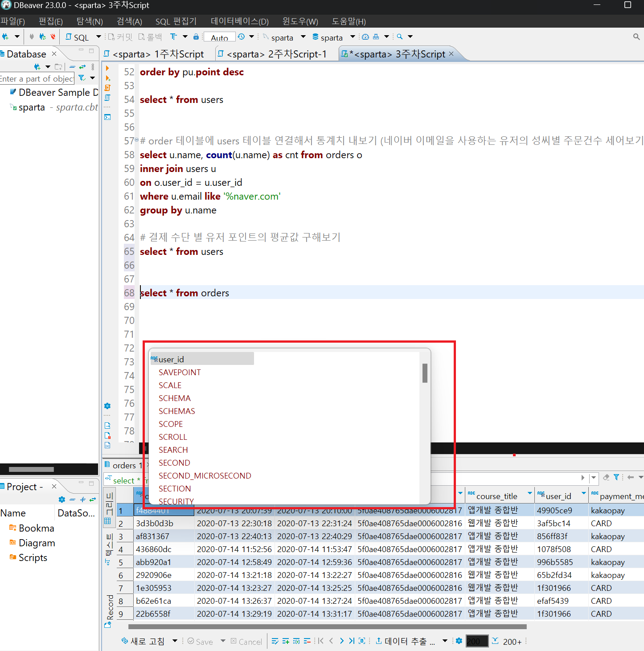Close the Database navigator panel tab
644x651 pixels.
54,54
